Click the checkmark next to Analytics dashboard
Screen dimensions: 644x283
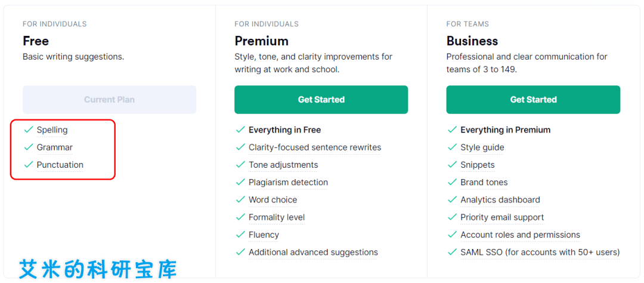tap(452, 199)
